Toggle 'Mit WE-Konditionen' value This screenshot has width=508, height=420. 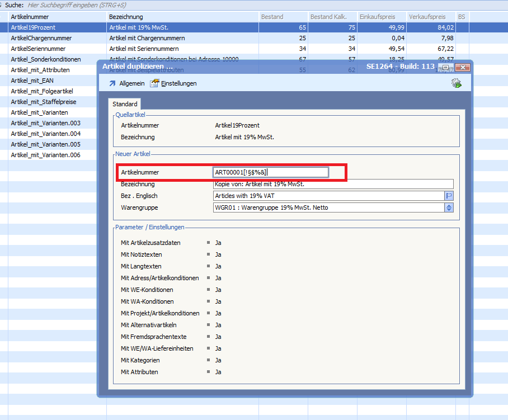218,290
